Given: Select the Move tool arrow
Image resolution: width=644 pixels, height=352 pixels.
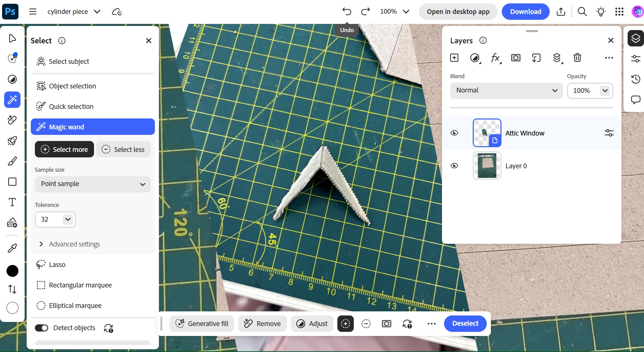Looking at the screenshot, I should pos(12,38).
